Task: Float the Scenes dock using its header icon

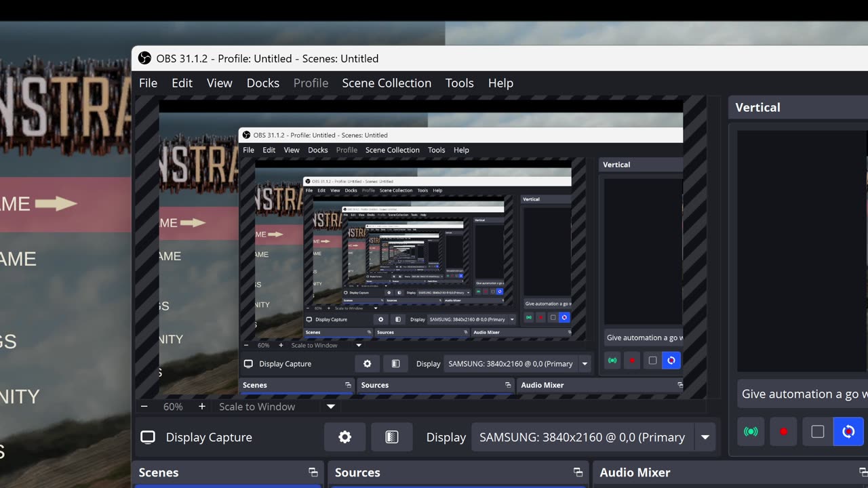Action: click(x=313, y=472)
